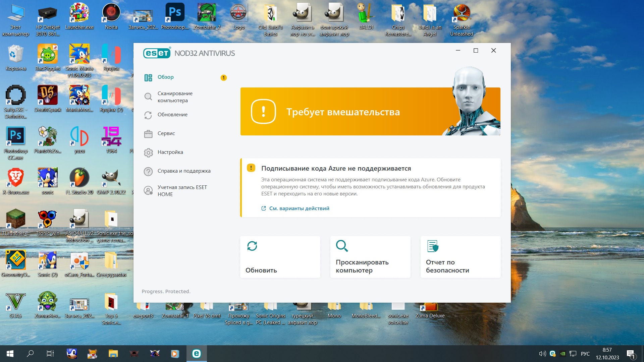
Task: Select Этот компьютер desktop icon
Action: 15,20
